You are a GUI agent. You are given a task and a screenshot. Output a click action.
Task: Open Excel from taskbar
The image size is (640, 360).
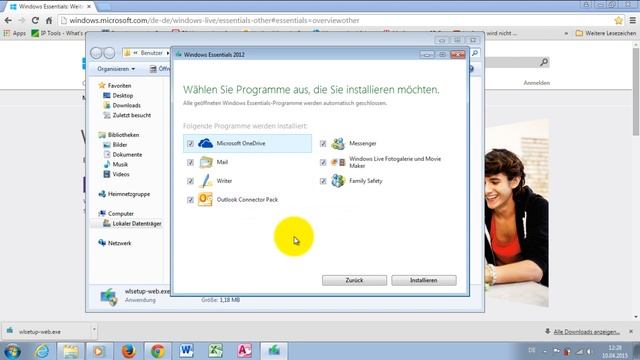pyautogui.click(x=216, y=351)
